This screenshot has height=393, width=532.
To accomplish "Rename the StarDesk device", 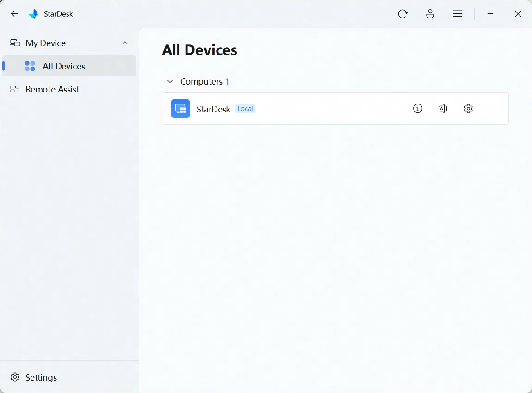I will 443,109.
